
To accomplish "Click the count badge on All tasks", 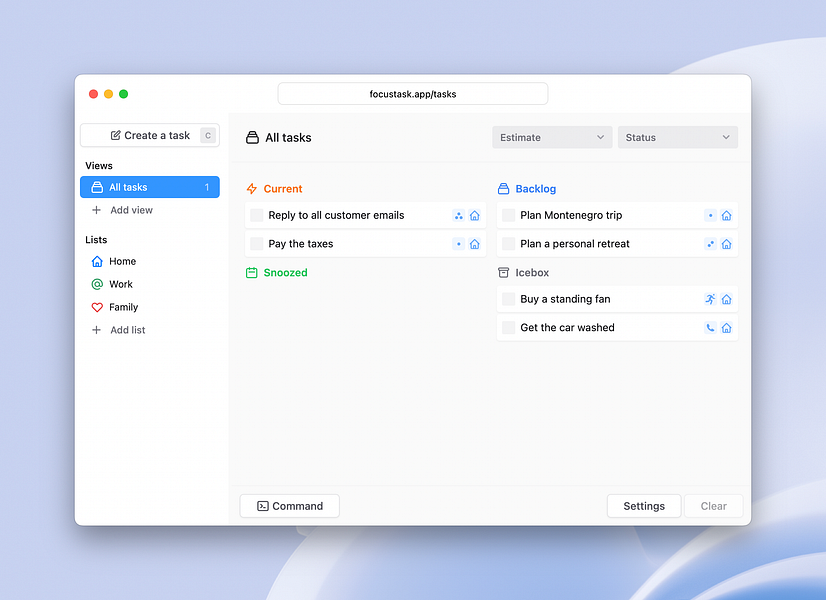I will coord(207,187).
